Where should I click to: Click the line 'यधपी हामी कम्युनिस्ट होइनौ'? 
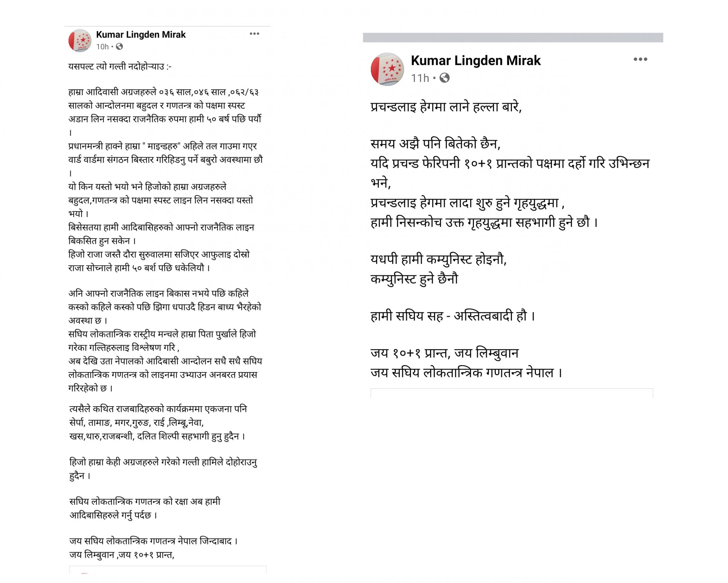tap(438, 259)
